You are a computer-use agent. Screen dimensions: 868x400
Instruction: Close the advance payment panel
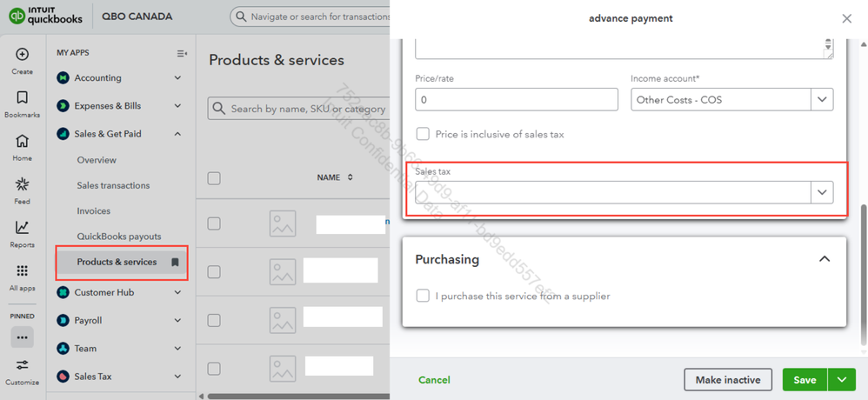(x=846, y=18)
